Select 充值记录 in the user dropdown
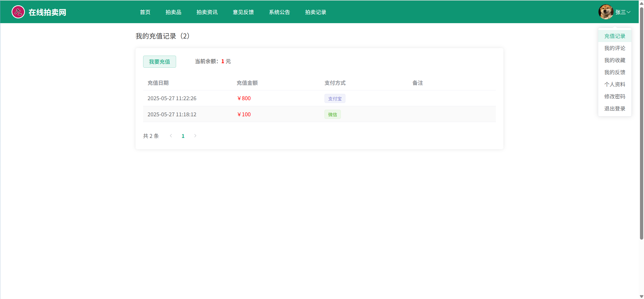 tap(615, 36)
